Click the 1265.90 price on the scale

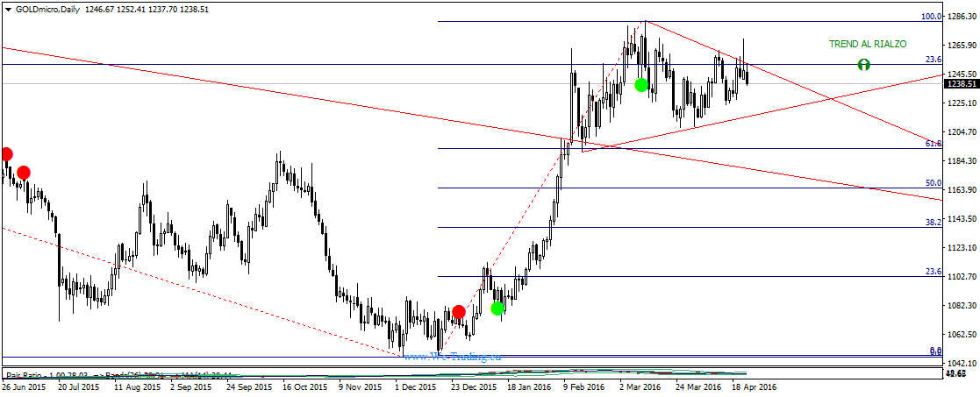pos(962,46)
